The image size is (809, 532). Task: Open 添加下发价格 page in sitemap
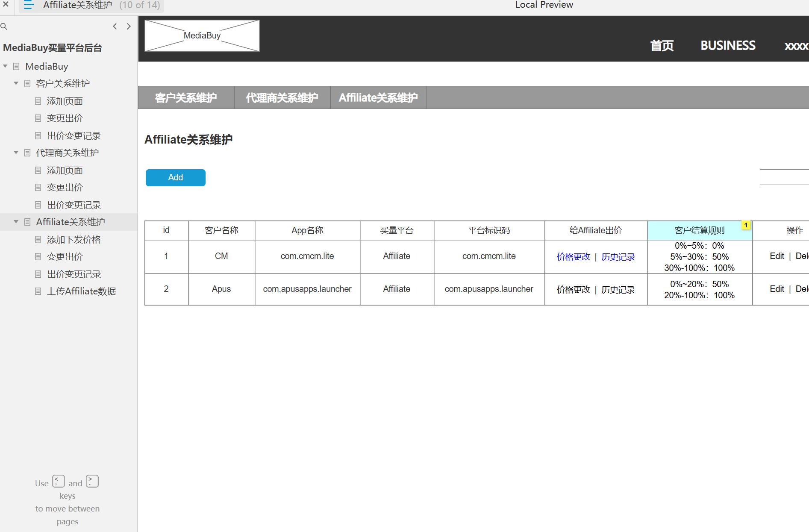[74, 240]
